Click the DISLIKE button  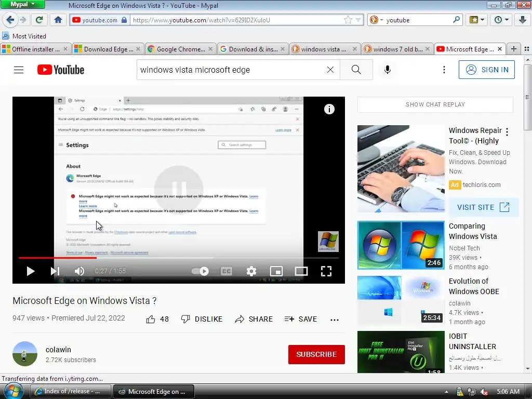202,320
